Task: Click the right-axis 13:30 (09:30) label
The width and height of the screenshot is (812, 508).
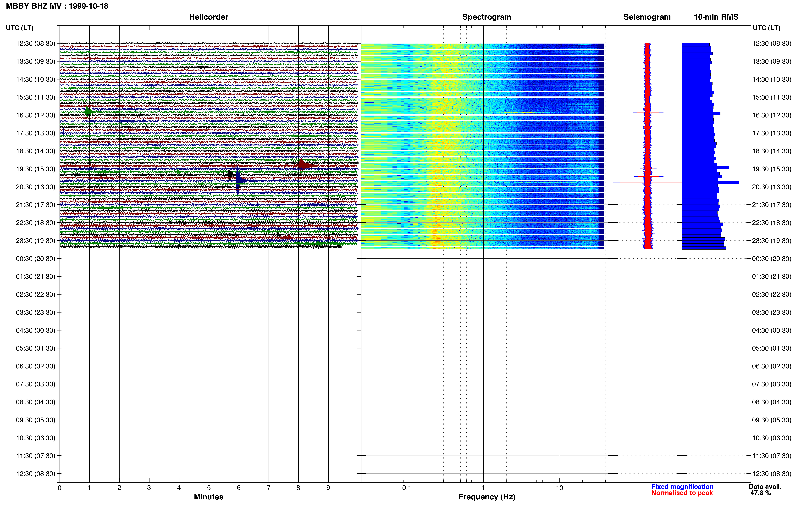Action: (x=772, y=61)
